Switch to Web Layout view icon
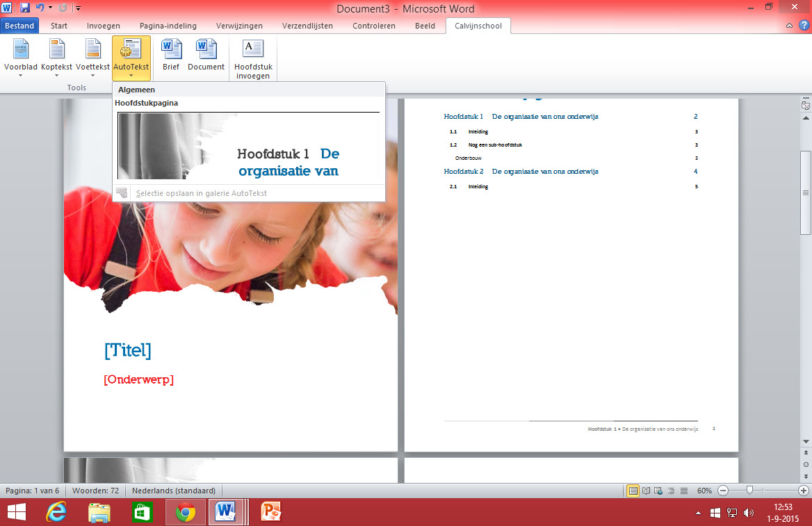 click(x=658, y=491)
